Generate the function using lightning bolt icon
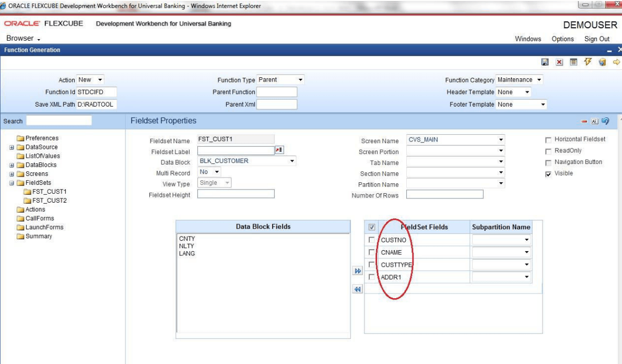622x364 pixels. coord(588,61)
